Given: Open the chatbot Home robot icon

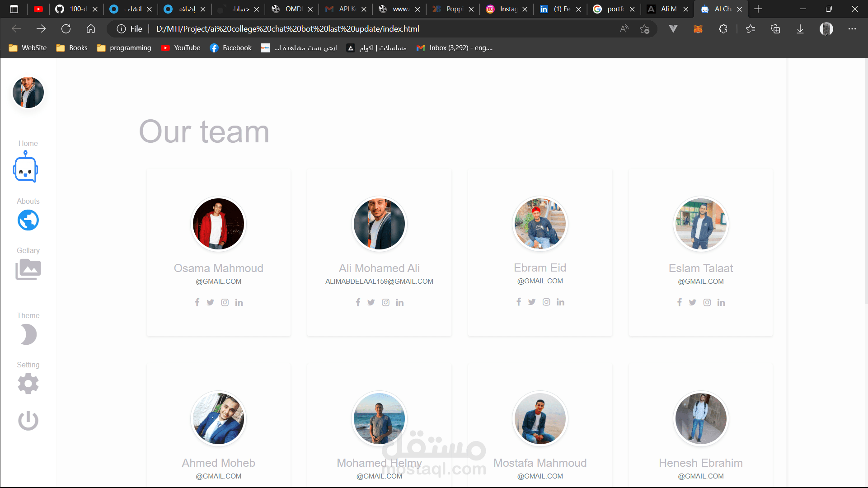Looking at the screenshot, I should click(26, 167).
